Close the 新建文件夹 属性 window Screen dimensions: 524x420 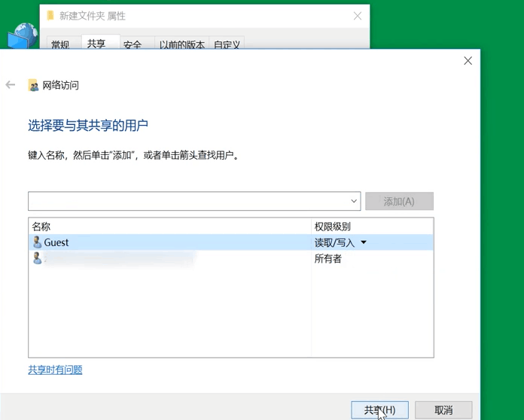click(357, 16)
